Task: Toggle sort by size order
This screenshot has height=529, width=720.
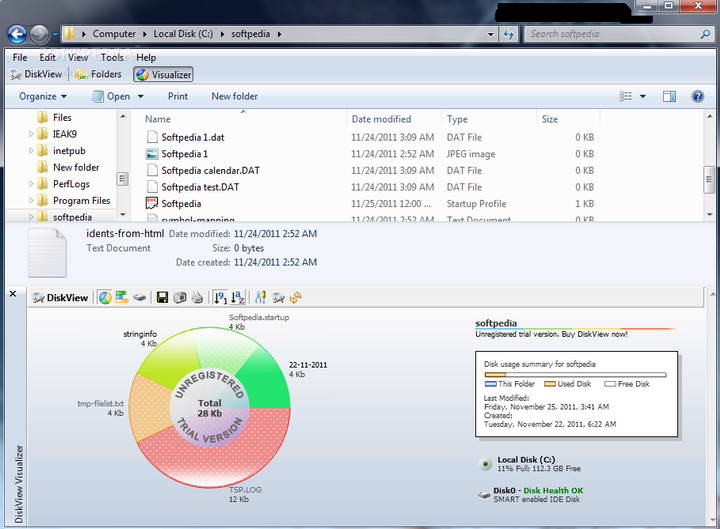Action: click(x=220, y=297)
